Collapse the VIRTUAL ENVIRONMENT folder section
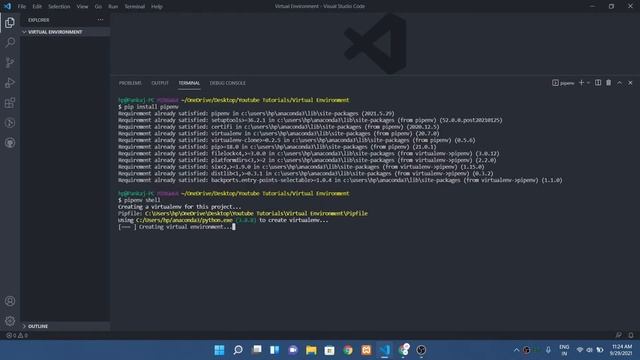Screen dimensions: 640x360 click(65, 32)
